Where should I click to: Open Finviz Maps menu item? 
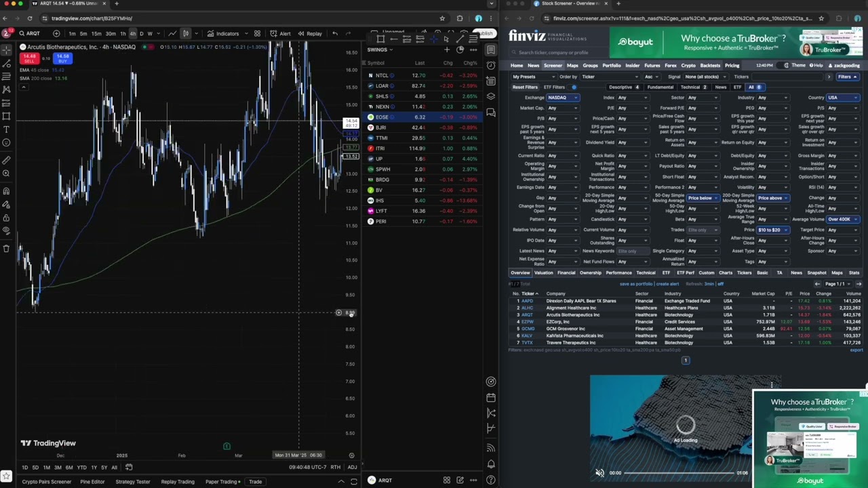coord(572,66)
